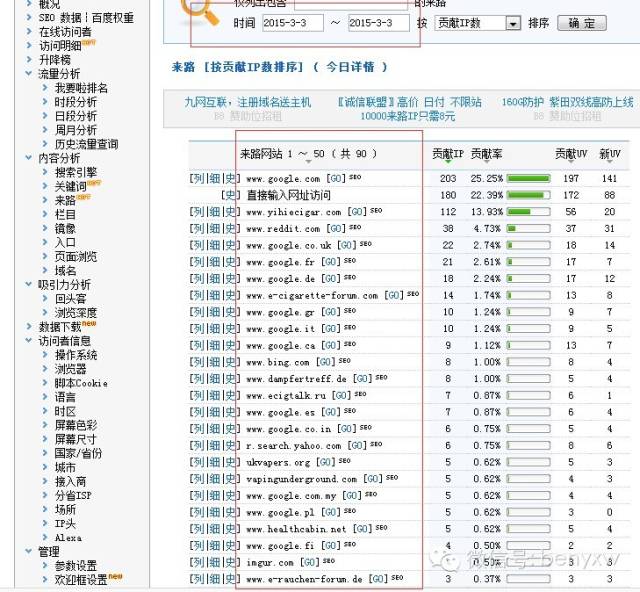This screenshot has height=592, width=640.
Task: Open SEO 数据 sidebar item
Action: pos(60,18)
